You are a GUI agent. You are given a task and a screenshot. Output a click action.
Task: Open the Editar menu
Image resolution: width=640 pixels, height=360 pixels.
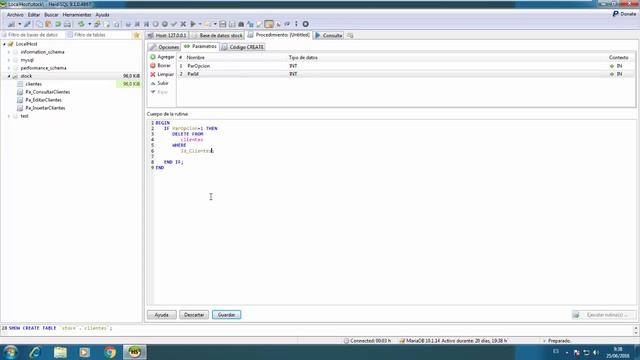pyautogui.click(x=34, y=15)
